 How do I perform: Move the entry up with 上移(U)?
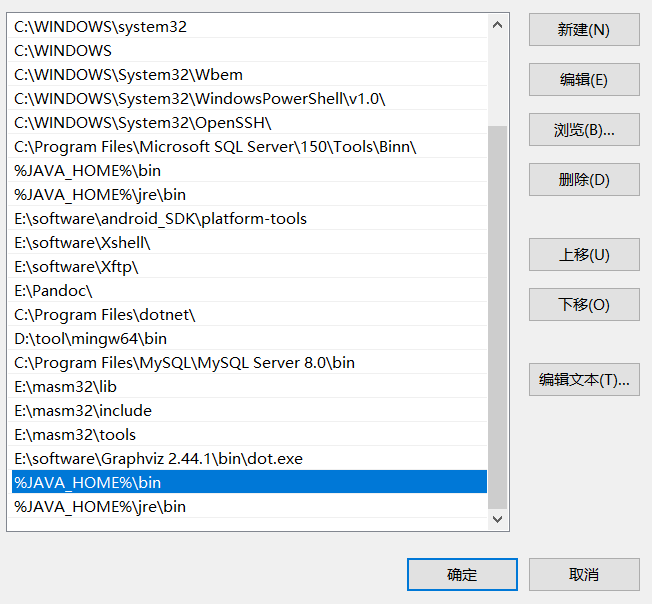click(x=584, y=254)
